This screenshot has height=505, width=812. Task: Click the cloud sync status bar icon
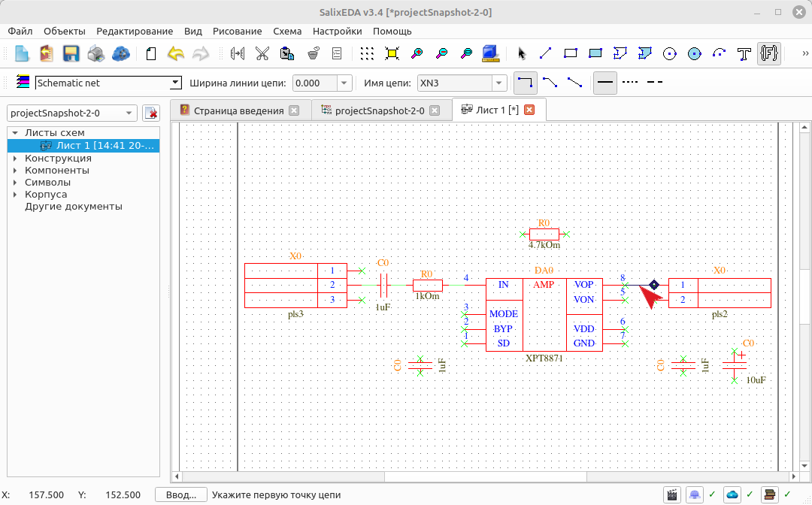pyautogui.click(x=732, y=494)
